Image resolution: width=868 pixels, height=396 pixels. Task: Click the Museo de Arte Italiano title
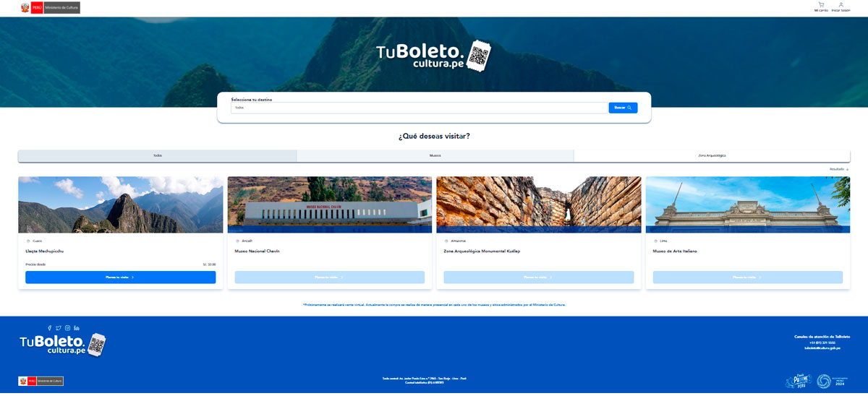pos(675,251)
